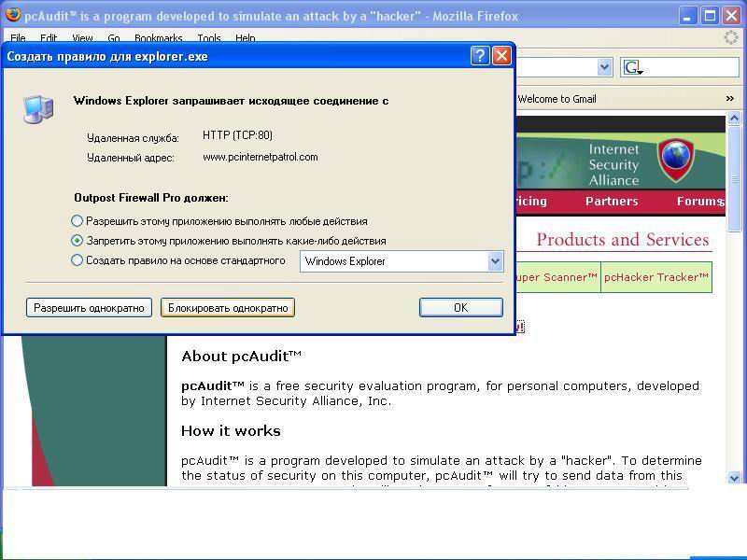This screenshot has height=560, width=747.
Task: Click the 'Блокировать однократно' button
Action: tap(228, 308)
